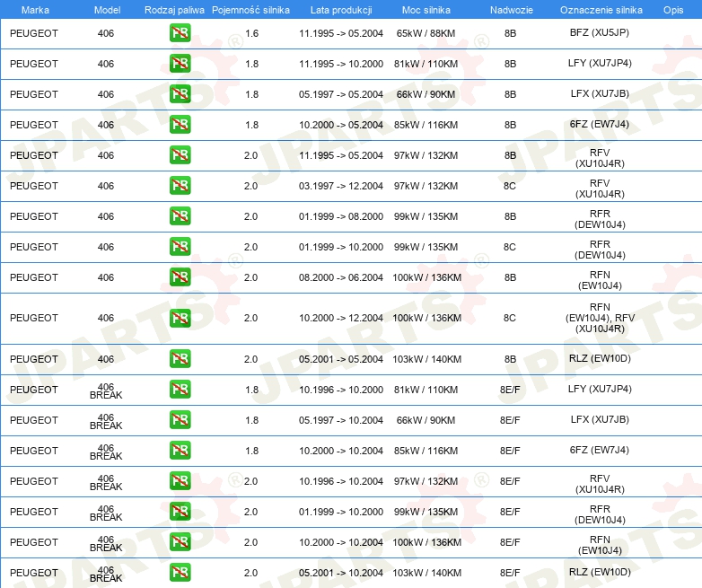This screenshot has width=702, height=588.
Task: Select the date range 05.1997 -> 10.2004
Action: (x=341, y=420)
